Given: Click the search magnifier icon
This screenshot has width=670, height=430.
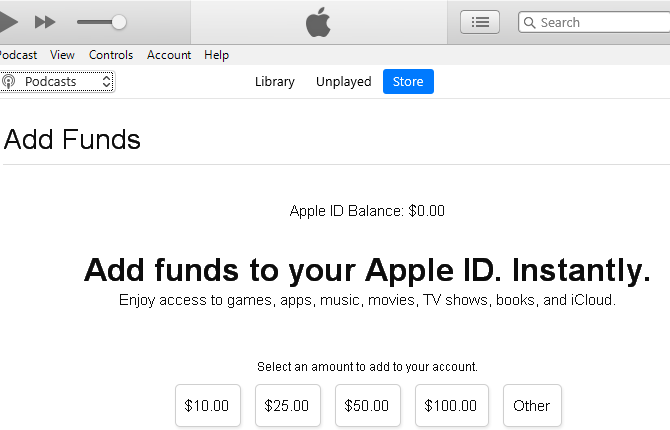Looking at the screenshot, I should (529, 22).
